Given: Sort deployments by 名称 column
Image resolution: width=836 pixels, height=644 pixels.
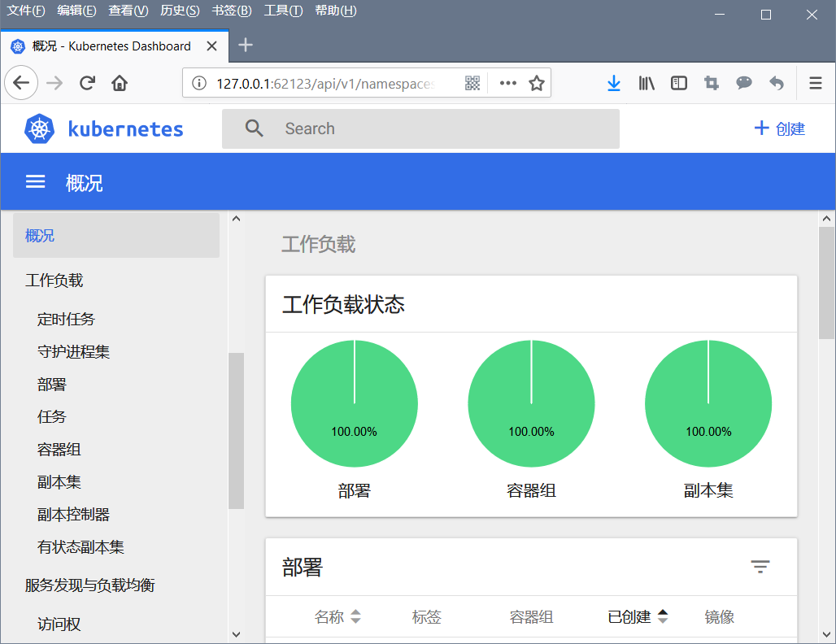Looking at the screenshot, I should [x=337, y=617].
